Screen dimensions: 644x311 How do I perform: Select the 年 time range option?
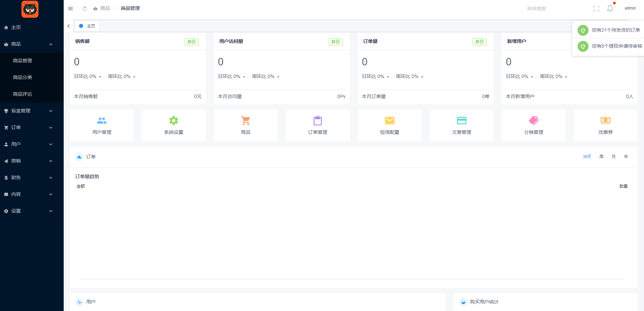point(626,157)
